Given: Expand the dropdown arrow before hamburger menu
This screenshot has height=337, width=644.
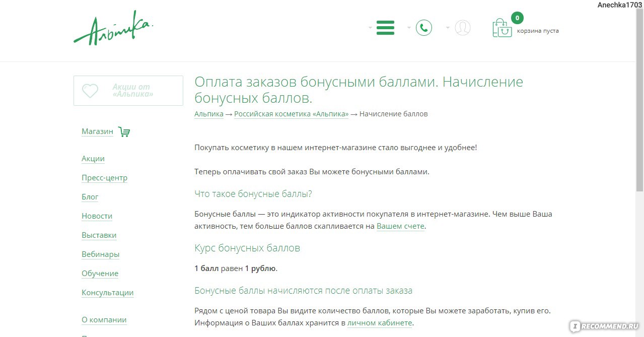Looking at the screenshot, I should tap(370, 27).
